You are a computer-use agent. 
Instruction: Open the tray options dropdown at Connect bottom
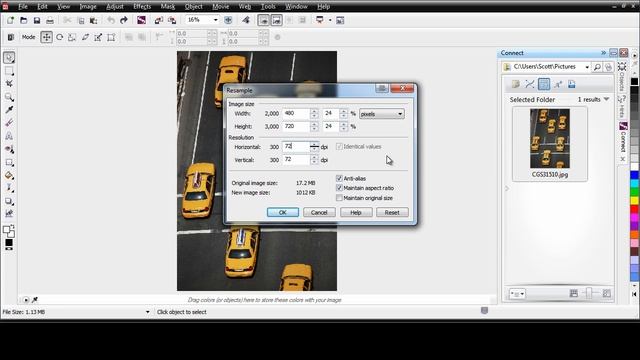click(517, 293)
